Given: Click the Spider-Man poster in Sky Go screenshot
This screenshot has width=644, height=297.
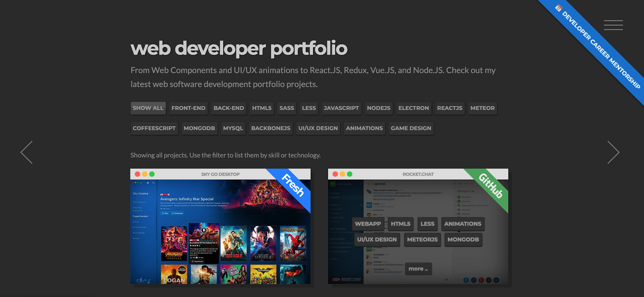Looking at the screenshot, I should pos(293,244).
